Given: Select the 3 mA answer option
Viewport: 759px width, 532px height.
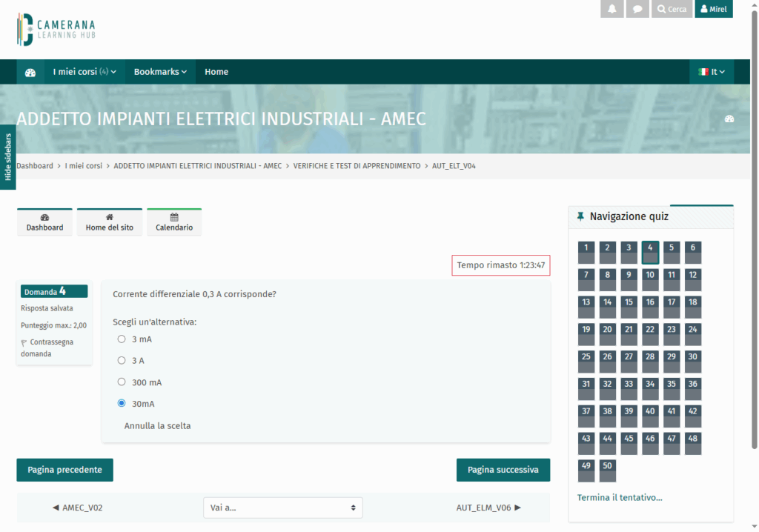Looking at the screenshot, I should [x=122, y=339].
